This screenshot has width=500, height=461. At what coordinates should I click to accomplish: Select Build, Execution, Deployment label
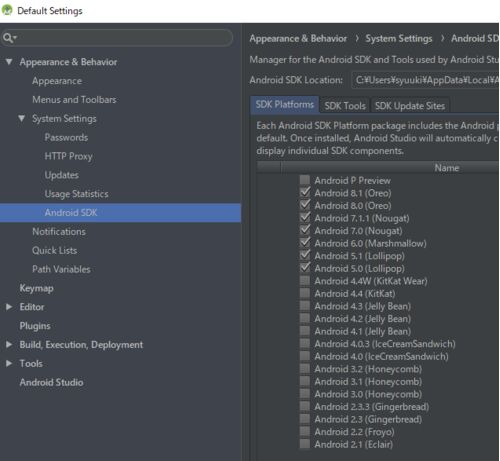click(x=81, y=345)
